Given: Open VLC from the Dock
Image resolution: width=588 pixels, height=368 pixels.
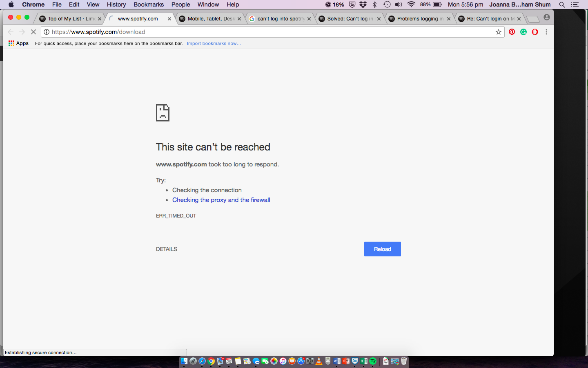Looking at the screenshot, I should click(x=319, y=361).
